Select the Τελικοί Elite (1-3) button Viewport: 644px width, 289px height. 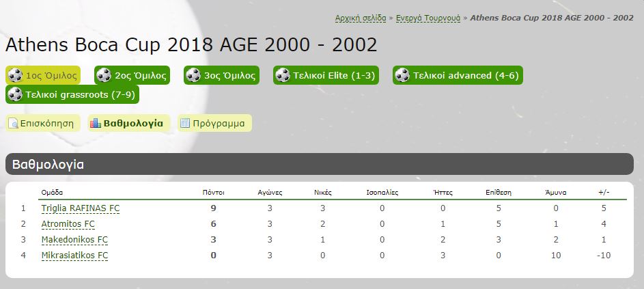[326, 75]
